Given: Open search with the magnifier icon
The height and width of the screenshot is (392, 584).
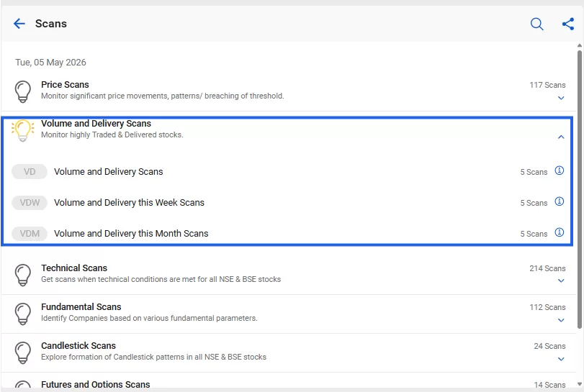Looking at the screenshot, I should 536,24.
